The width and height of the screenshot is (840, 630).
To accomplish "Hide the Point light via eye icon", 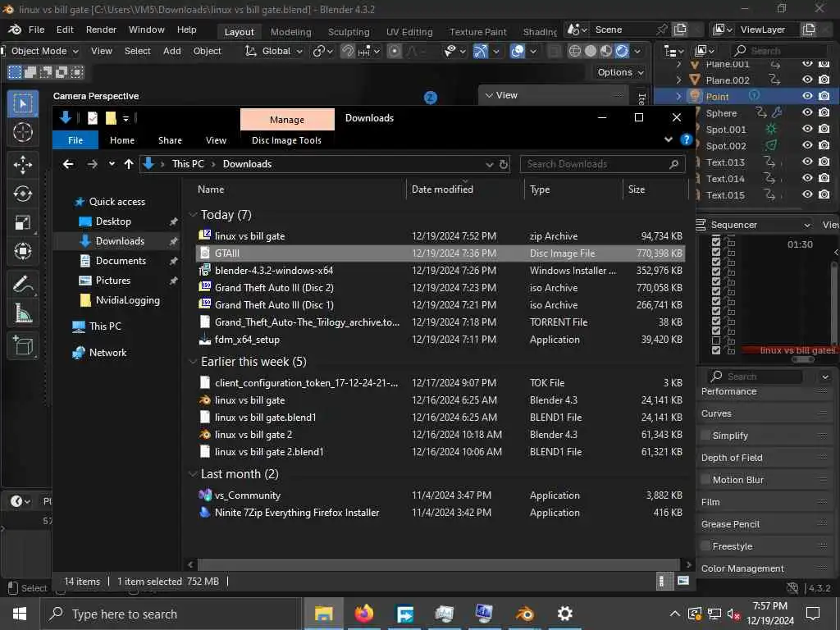I will [x=807, y=97].
